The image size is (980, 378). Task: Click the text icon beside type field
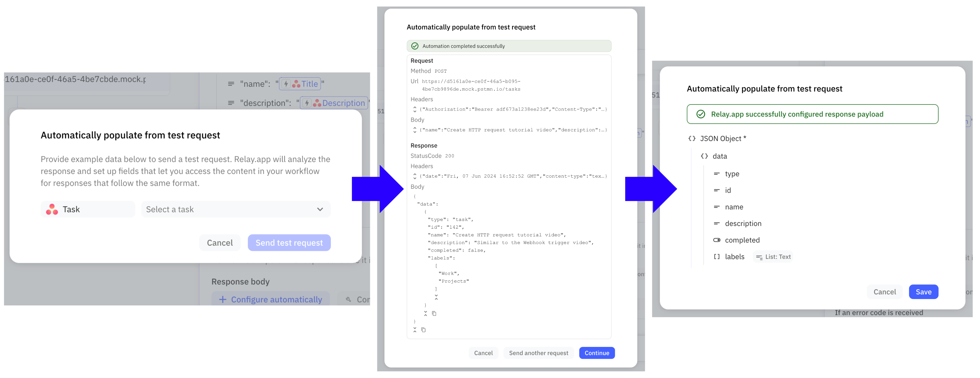point(716,174)
